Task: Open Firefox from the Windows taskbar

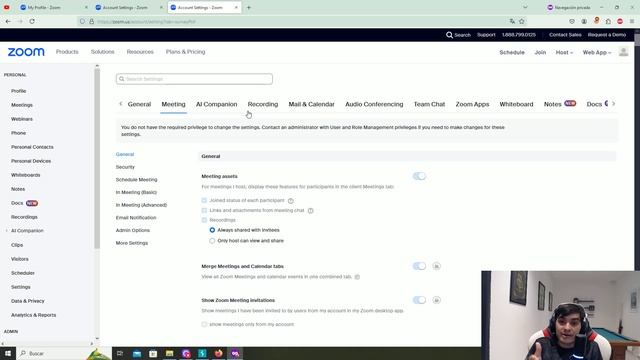Action: [218, 353]
